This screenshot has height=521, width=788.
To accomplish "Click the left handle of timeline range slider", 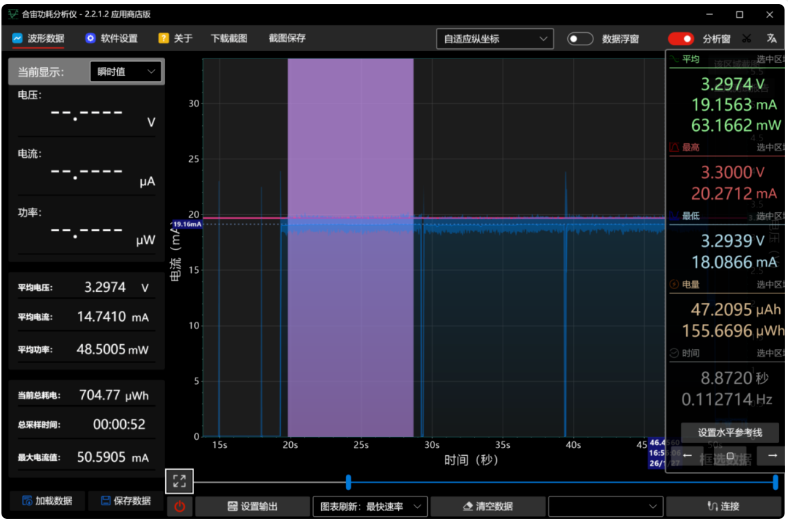I will point(348,482).
